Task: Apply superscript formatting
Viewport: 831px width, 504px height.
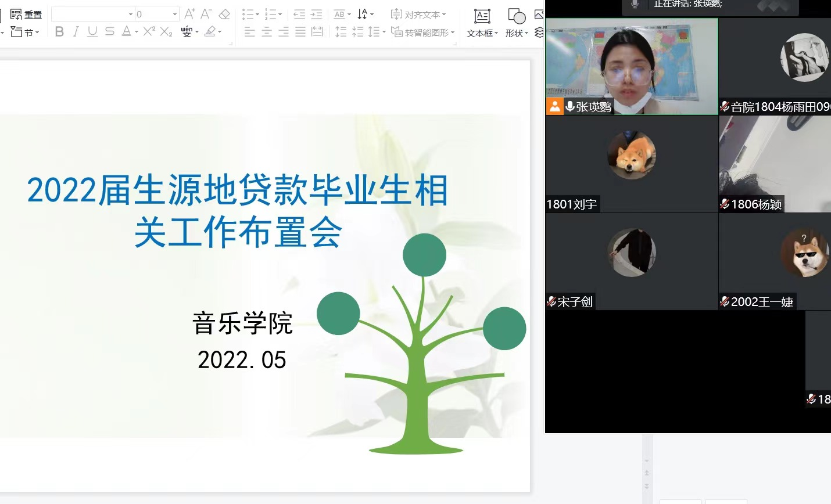Action: 149,32
